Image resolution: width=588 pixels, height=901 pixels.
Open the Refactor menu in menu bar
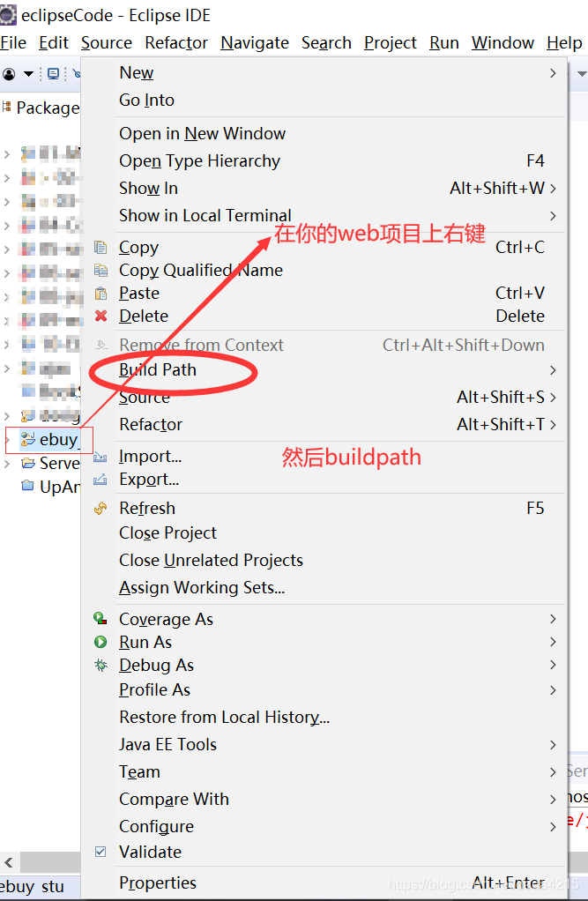click(x=176, y=43)
